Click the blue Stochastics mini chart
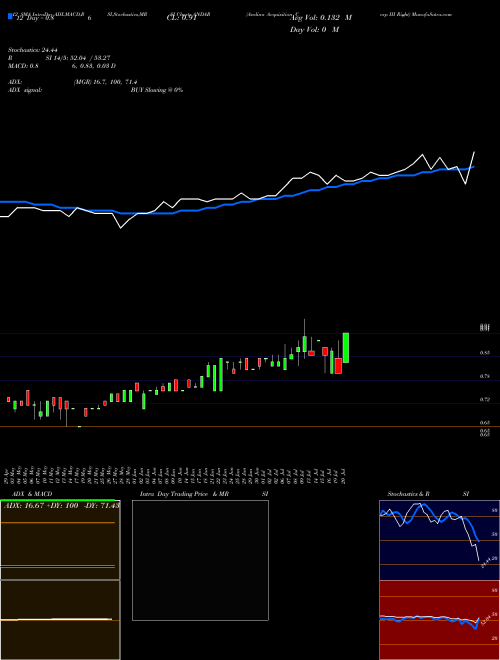Viewport: 500px width, 660px height. pyautogui.click(x=439, y=540)
